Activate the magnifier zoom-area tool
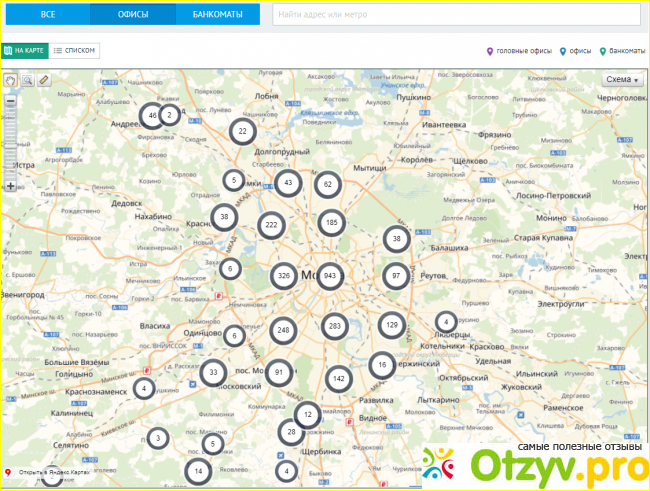This screenshot has width=650, height=491. point(27,80)
